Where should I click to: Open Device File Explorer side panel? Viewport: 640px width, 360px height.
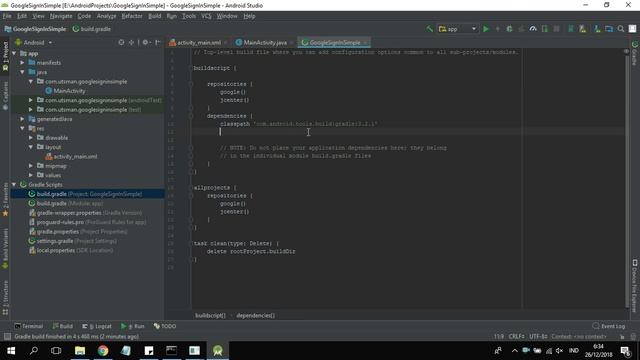pyautogui.click(x=635, y=285)
